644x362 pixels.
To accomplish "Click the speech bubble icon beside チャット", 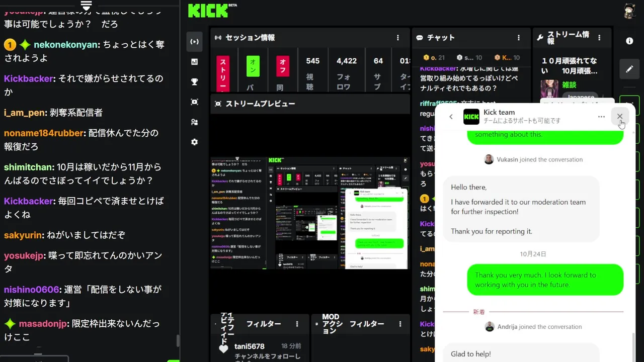I will [x=420, y=38].
